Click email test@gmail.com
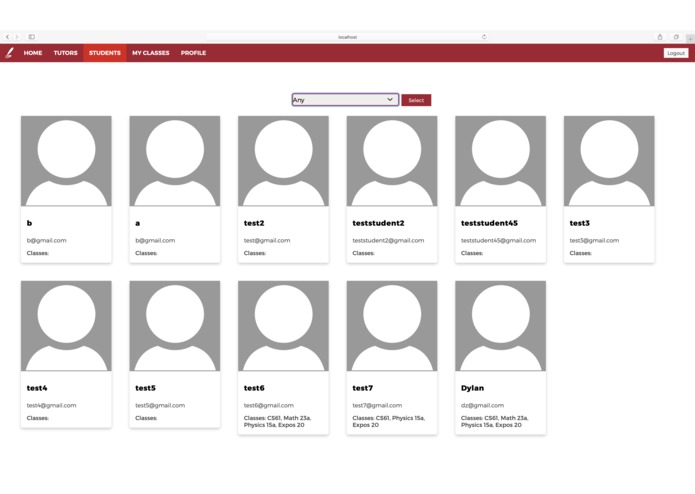This screenshot has width=695, height=494. tap(267, 240)
